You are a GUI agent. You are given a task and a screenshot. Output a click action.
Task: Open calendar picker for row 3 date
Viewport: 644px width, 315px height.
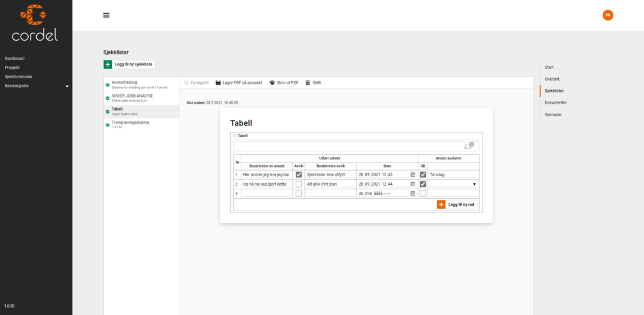[x=413, y=194]
